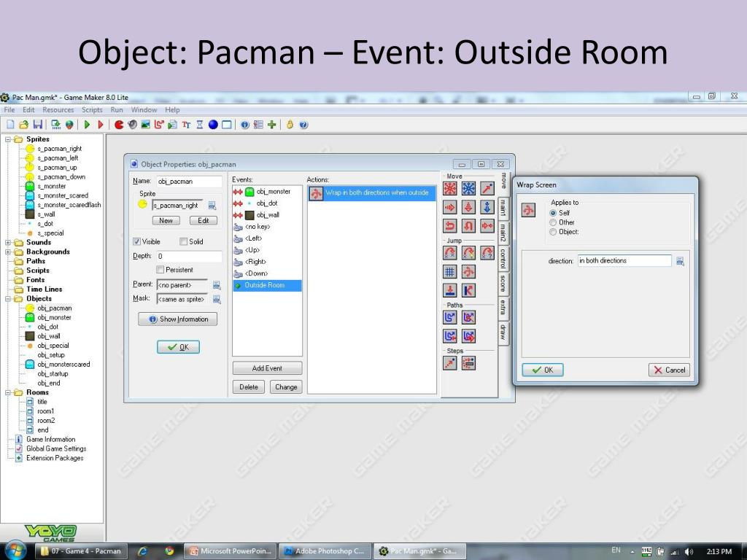The width and height of the screenshot is (747, 560).
Task: Open the Parent selection menu button
Action: click(x=217, y=285)
